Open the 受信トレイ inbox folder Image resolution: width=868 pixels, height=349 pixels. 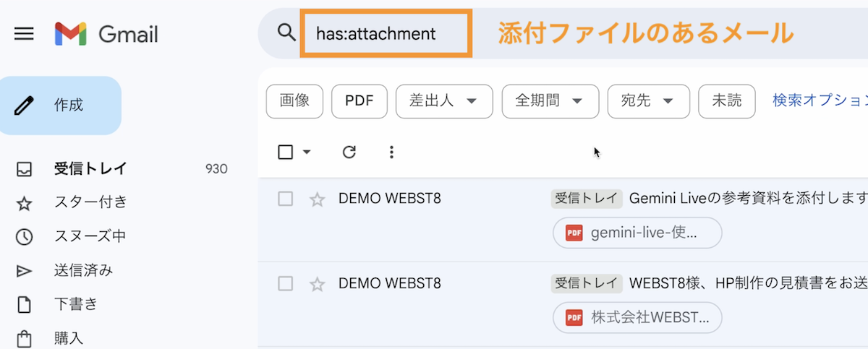[90, 169]
